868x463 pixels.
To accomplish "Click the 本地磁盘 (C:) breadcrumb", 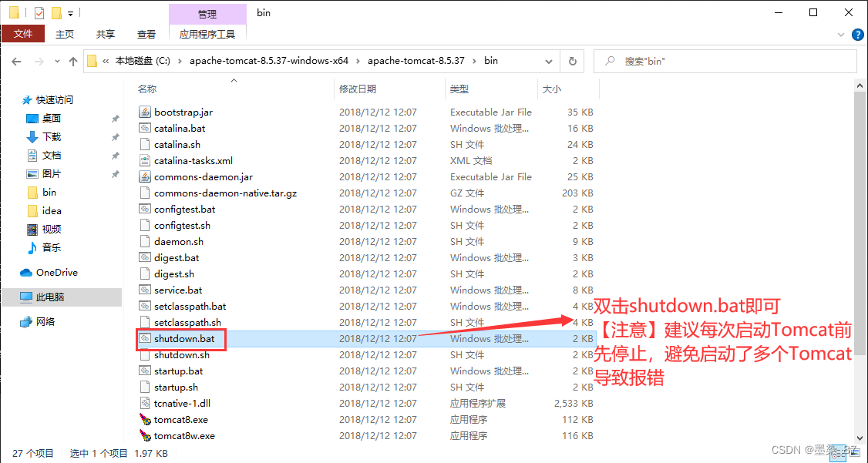I will (x=143, y=61).
